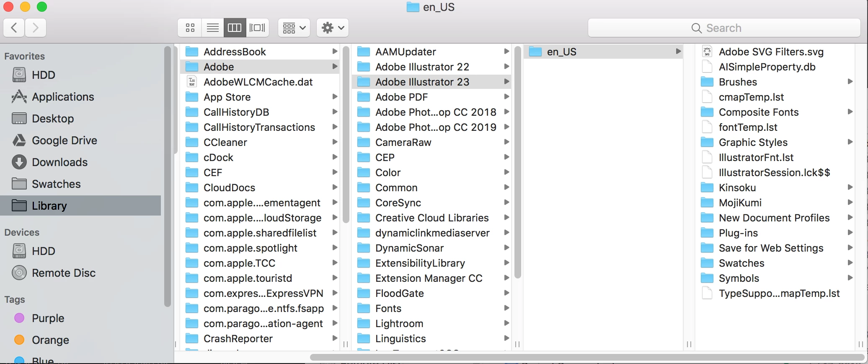Screen dimensions: 868x364
Task: Open Applications in sidebar
Action: click(x=80, y=97)
